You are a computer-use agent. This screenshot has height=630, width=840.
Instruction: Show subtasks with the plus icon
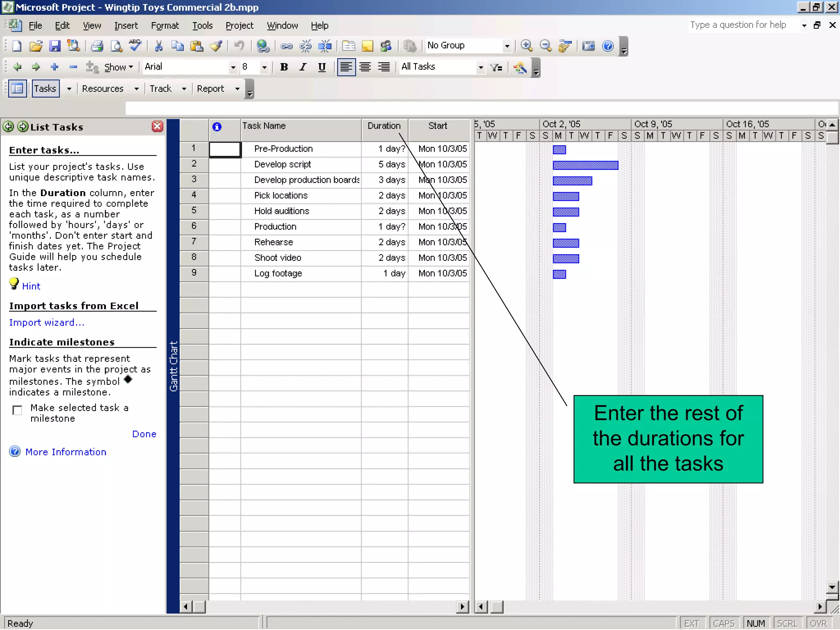click(55, 67)
